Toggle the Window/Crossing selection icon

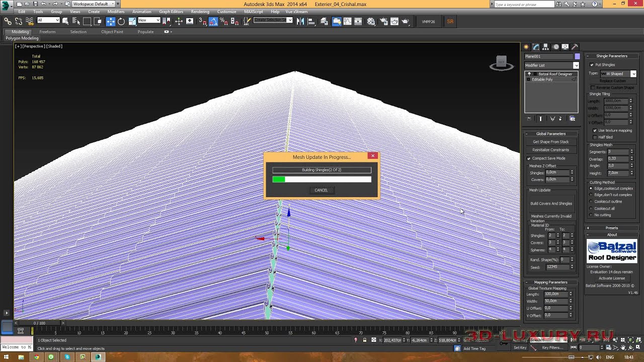coord(98,22)
